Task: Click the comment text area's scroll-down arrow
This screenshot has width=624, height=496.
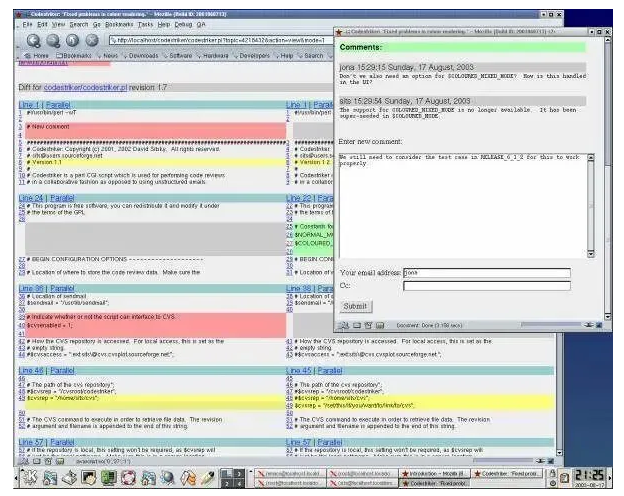Action: [x=591, y=254]
